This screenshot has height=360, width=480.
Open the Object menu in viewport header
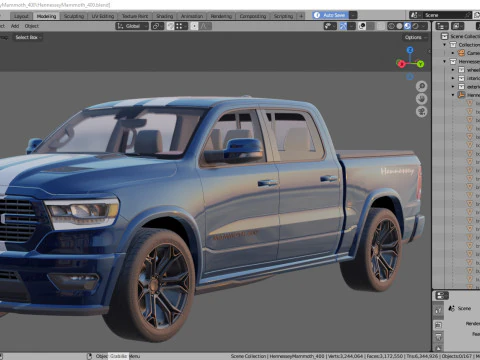point(32,26)
